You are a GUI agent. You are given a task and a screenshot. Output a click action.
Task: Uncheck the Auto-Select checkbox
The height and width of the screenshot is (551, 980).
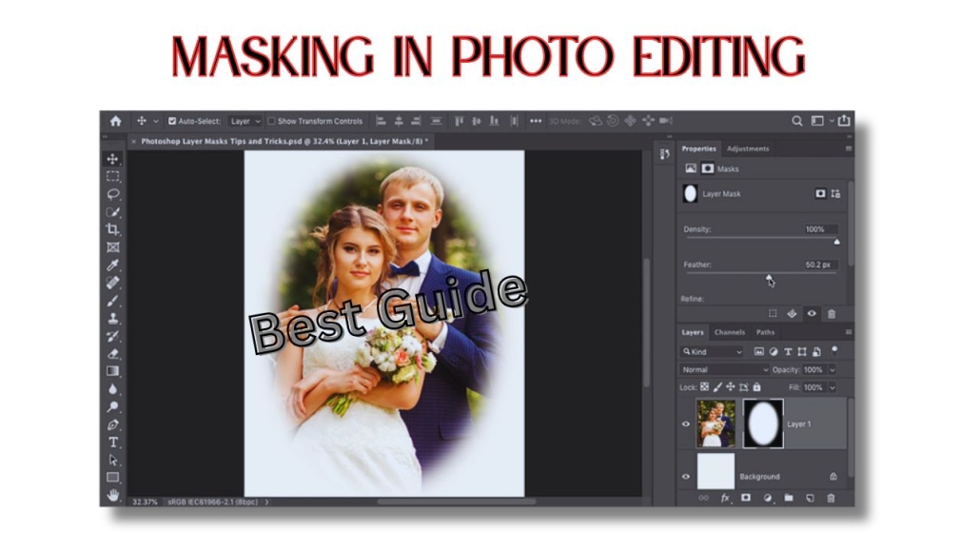(x=172, y=122)
